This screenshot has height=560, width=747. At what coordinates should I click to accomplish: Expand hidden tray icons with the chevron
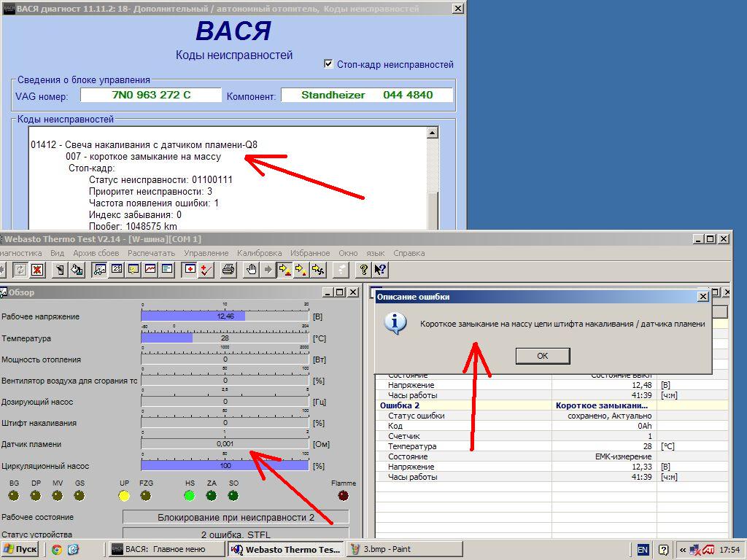point(683,550)
